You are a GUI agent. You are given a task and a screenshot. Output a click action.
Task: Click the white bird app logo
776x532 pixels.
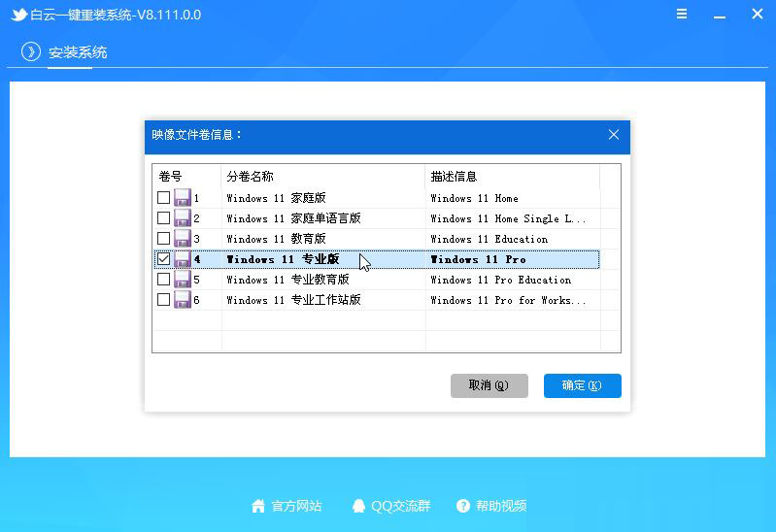(18, 15)
